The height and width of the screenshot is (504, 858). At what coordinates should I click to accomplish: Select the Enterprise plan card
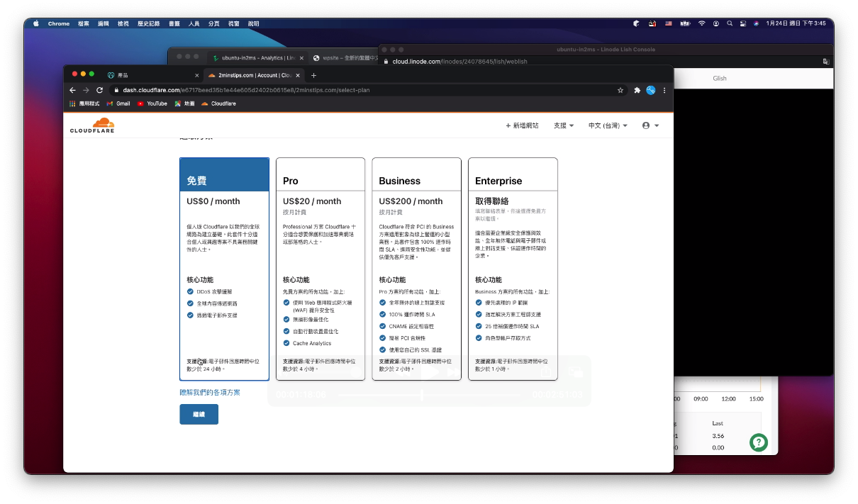point(513,269)
